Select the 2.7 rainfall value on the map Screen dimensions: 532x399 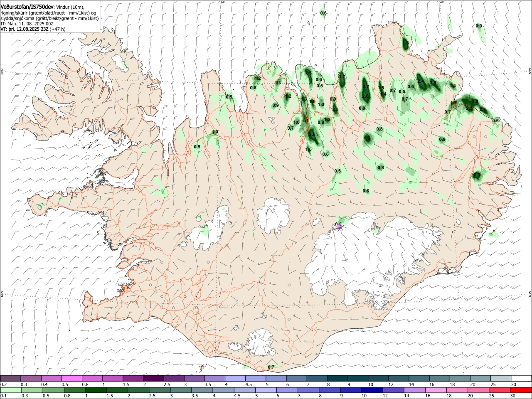pos(342,76)
